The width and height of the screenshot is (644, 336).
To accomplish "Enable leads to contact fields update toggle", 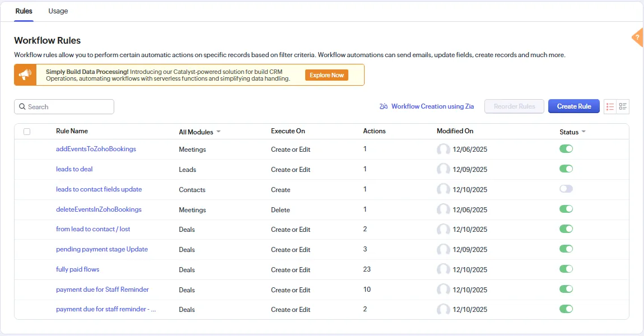I will click(566, 189).
